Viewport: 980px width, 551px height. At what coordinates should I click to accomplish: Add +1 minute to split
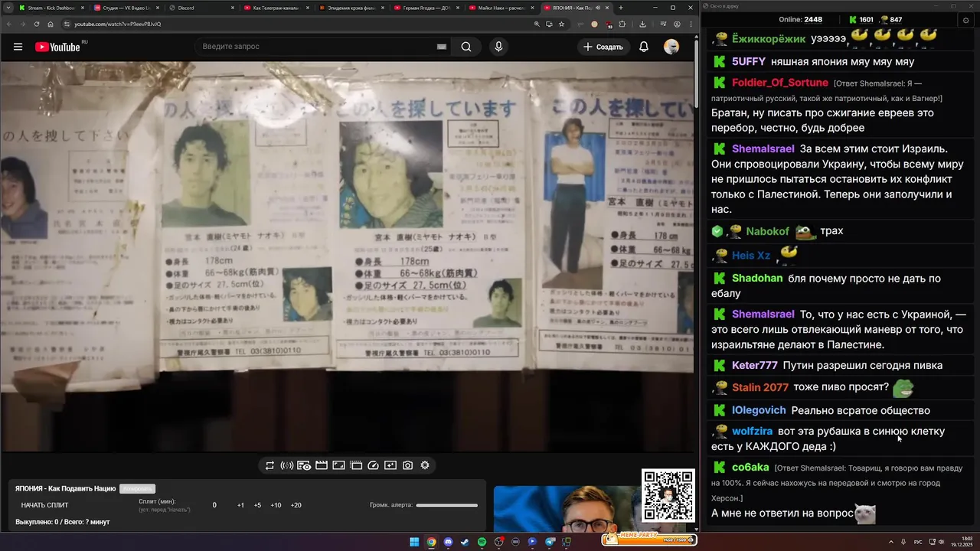pyautogui.click(x=240, y=505)
